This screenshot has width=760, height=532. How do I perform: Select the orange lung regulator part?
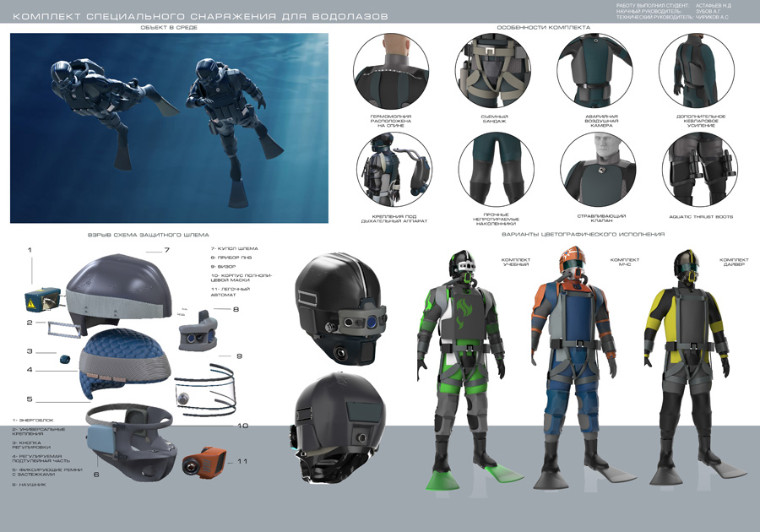pyautogui.click(x=204, y=461)
